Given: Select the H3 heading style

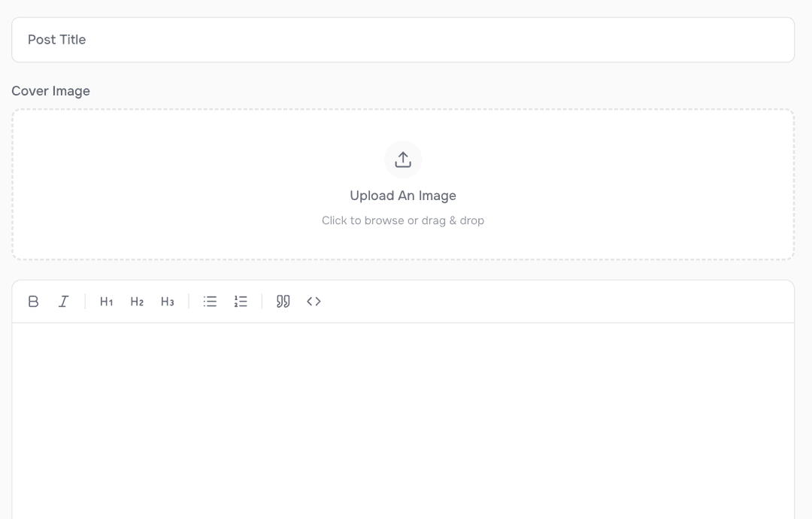Looking at the screenshot, I should 167,301.
